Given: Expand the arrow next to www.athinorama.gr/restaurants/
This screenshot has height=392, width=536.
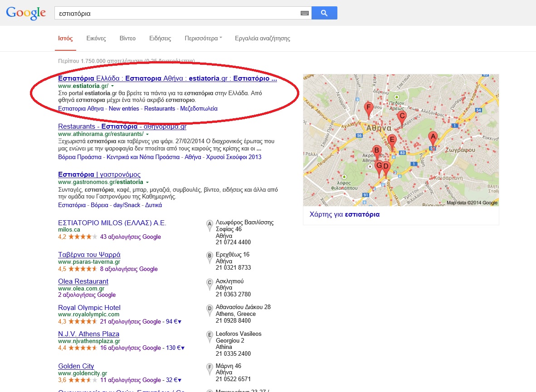Looking at the screenshot, I should pyautogui.click(x=147, y=134).
